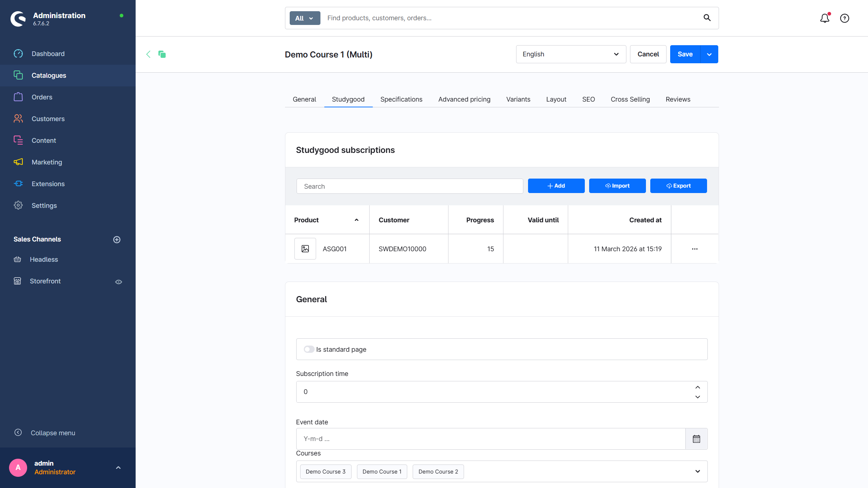
Task: Open the calendar picker for Event date
Action: (696, 439)
